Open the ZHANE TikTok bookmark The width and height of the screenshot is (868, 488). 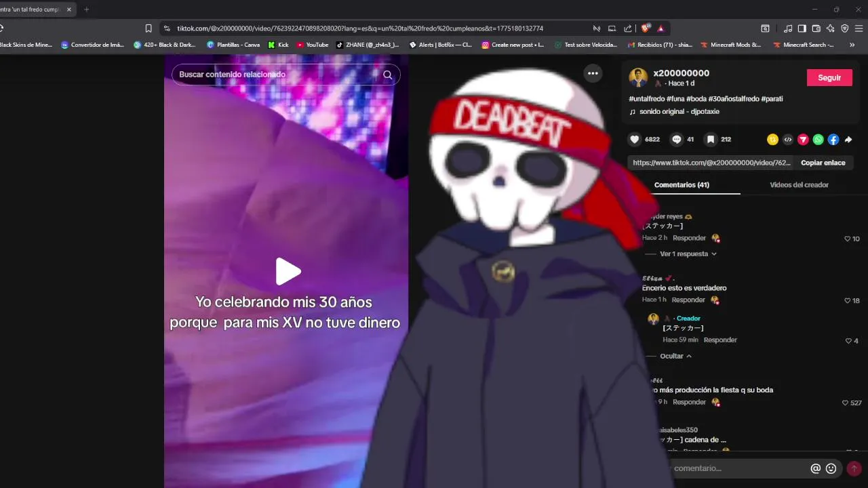point(368,45)
